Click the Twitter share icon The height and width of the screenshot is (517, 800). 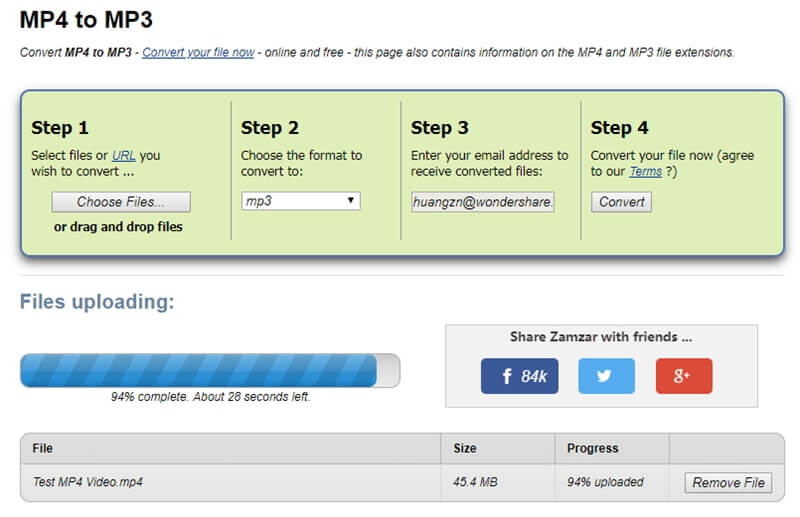[x=606, y=376]
